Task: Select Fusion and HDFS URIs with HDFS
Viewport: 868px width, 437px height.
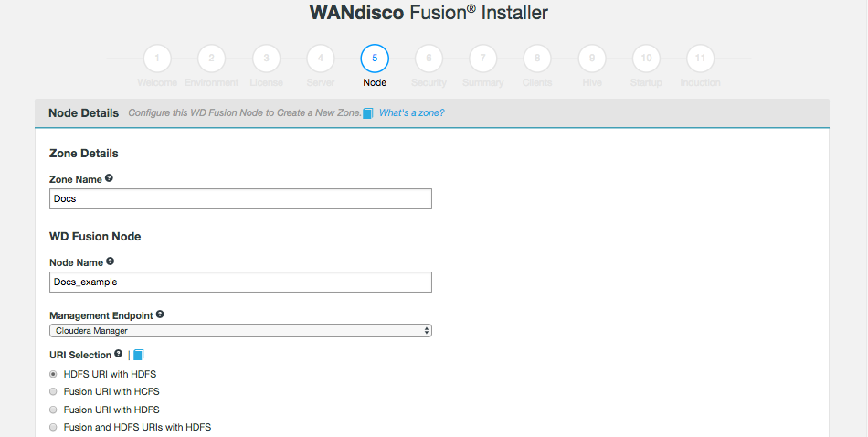Action: [53, 428]
